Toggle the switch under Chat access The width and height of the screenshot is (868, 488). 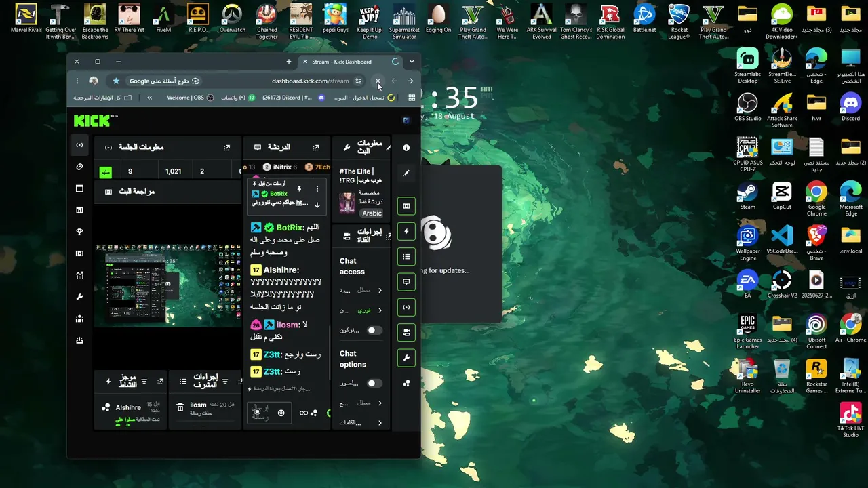[x=374, y=330]
